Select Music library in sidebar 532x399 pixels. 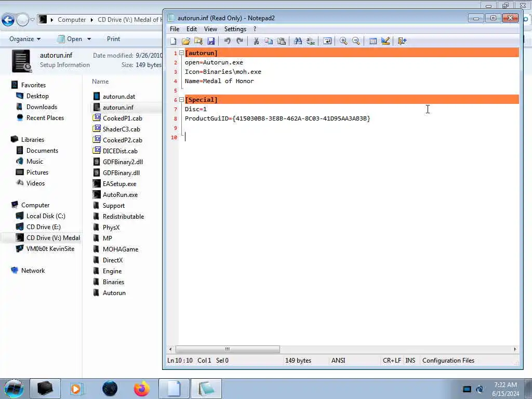[x=35, y=162]
